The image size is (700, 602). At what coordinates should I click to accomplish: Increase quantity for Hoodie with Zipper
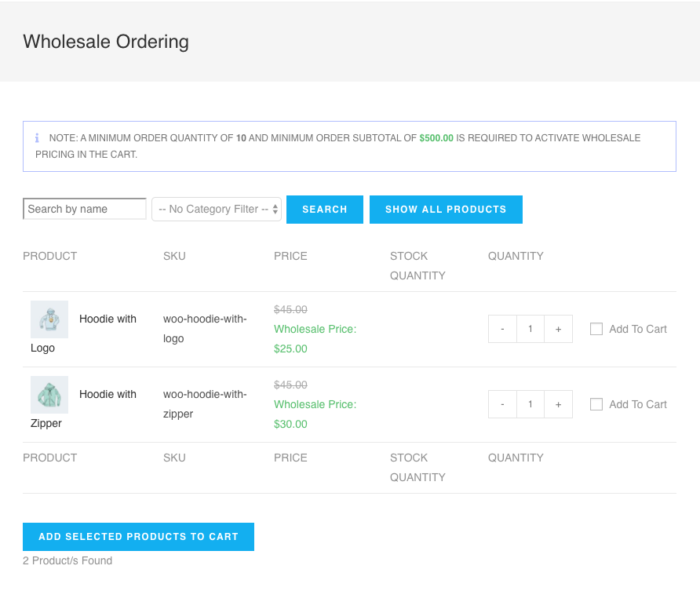(558, 404)
